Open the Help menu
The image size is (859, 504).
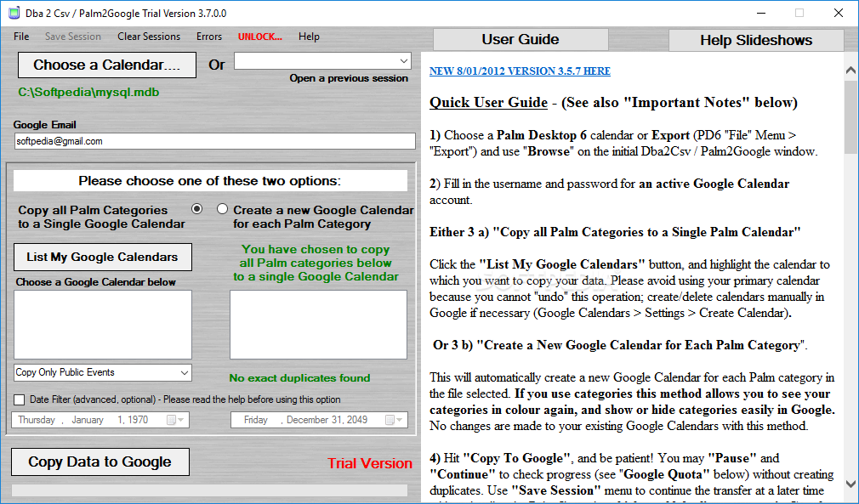[309, 37]
